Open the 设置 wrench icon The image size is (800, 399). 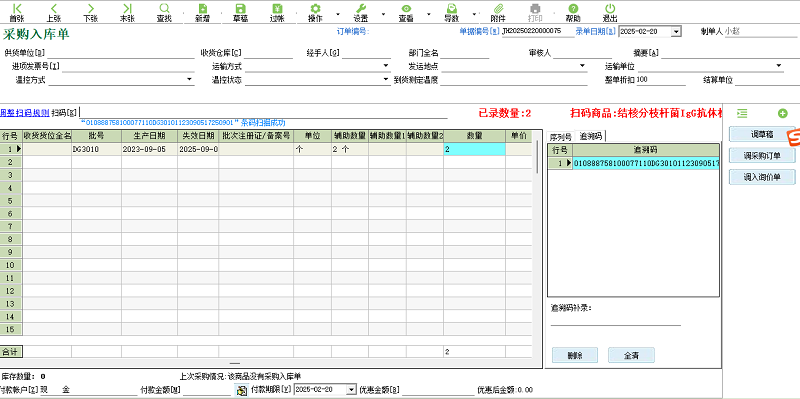(x=360, y=9)
